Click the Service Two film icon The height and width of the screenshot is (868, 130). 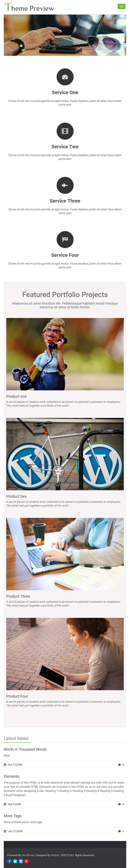pyautogui.click(x=65, y=131)
